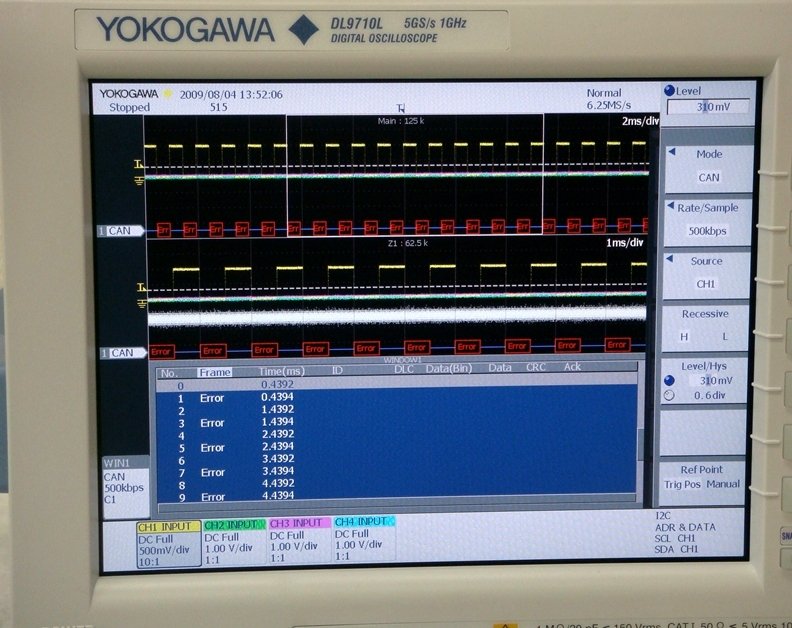Select Error row at 2.4394 ms
Viewport: 792px width, 628px height.
pos(397,447)
